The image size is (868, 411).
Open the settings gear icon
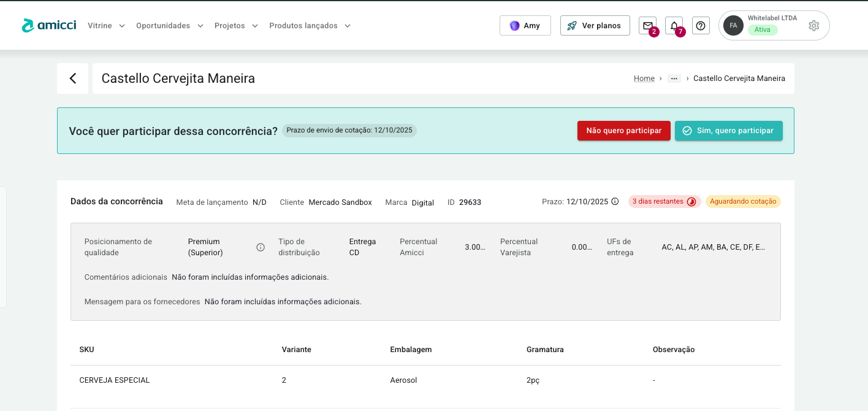(813, 26)
